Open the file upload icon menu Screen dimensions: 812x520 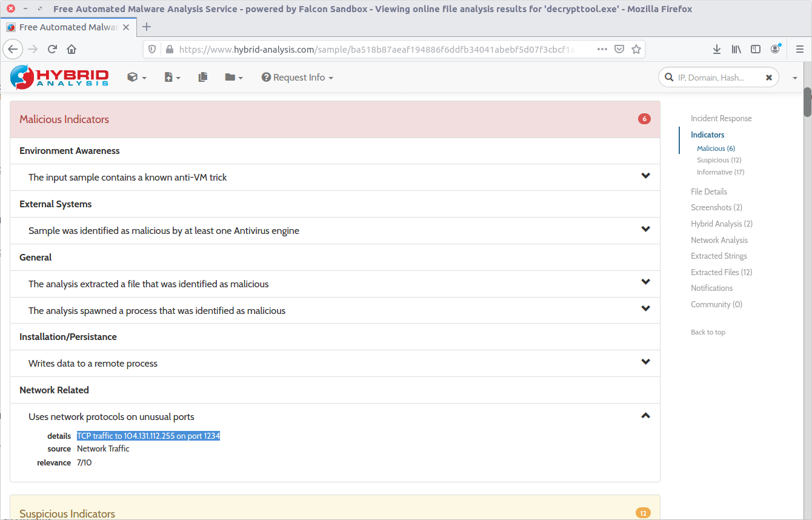(x=172, y=78)
